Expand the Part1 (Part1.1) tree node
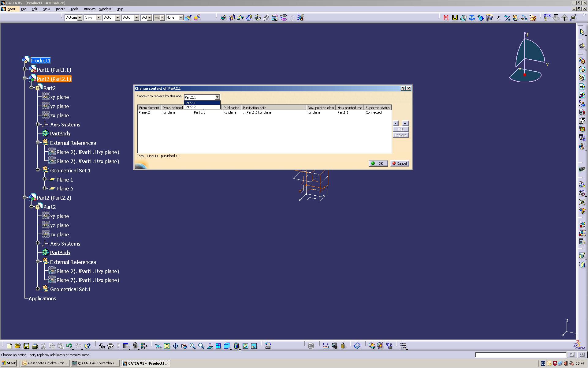 pos(25,69)
